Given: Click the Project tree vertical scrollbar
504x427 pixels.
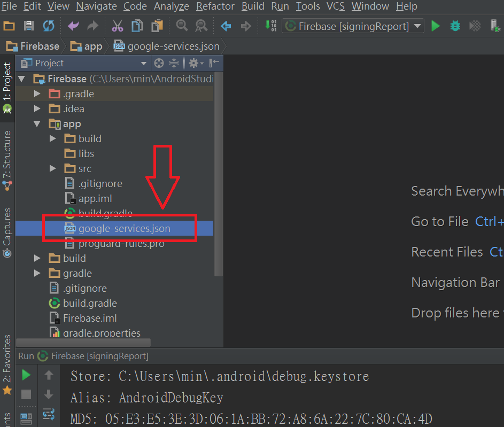Looking at the screenshot, I should point(219,174).
